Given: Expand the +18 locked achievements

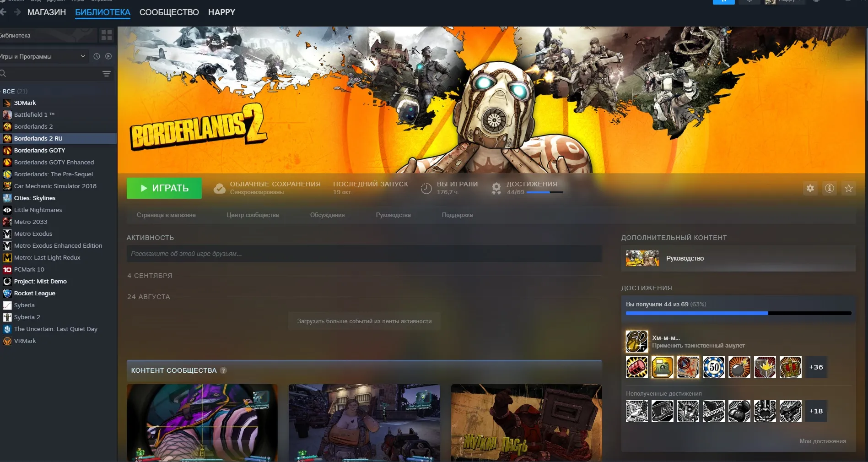Looking at the screenshot, I should pyautogui.click(x=816, y=411).
